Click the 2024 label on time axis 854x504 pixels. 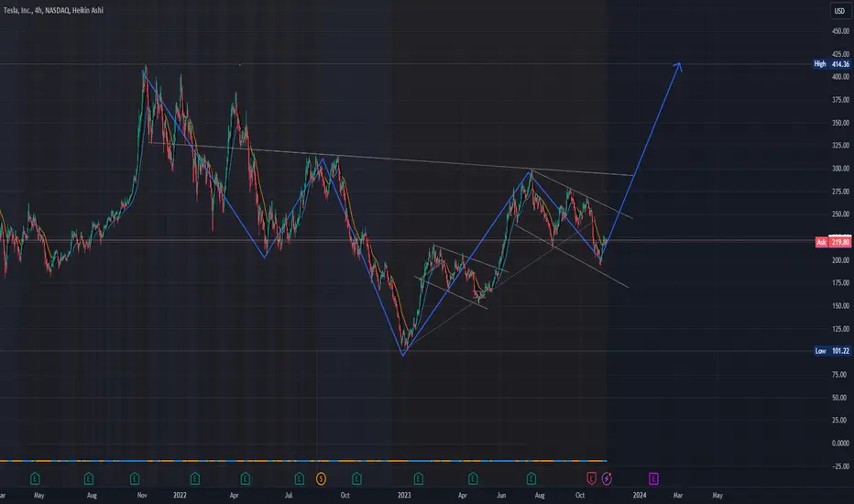pos(640,495)
